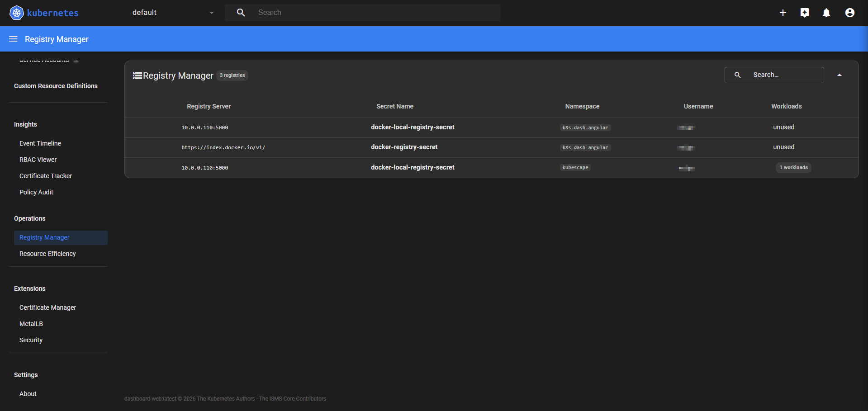Open Resource Efficiency in sidebar
Image resolution: width=868 pixels, height=411 pixels.
[47, 254]
